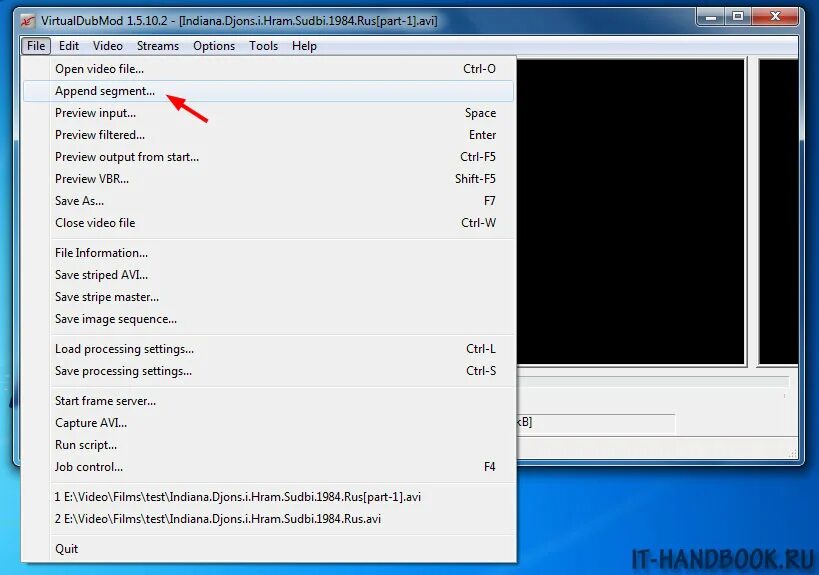Select Close video file
Viewport: 819px width, 575px height.
pyautogui.click(x=268, y=222)
